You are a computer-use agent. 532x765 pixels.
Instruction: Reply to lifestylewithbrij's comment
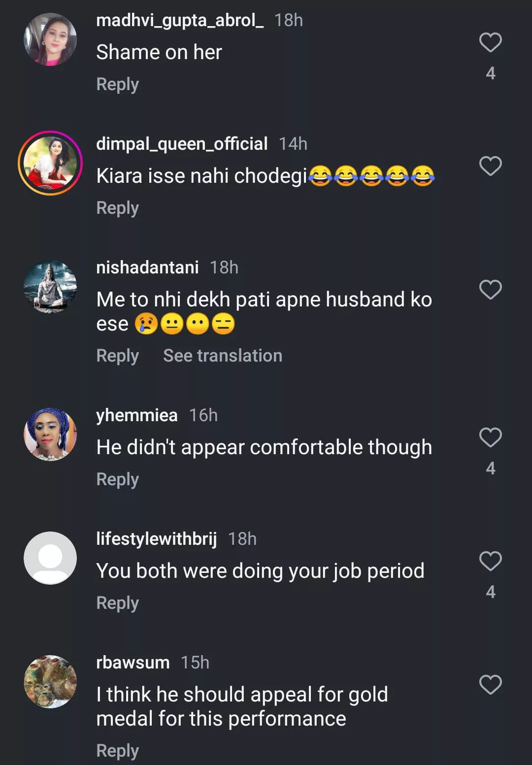point(117,603)
